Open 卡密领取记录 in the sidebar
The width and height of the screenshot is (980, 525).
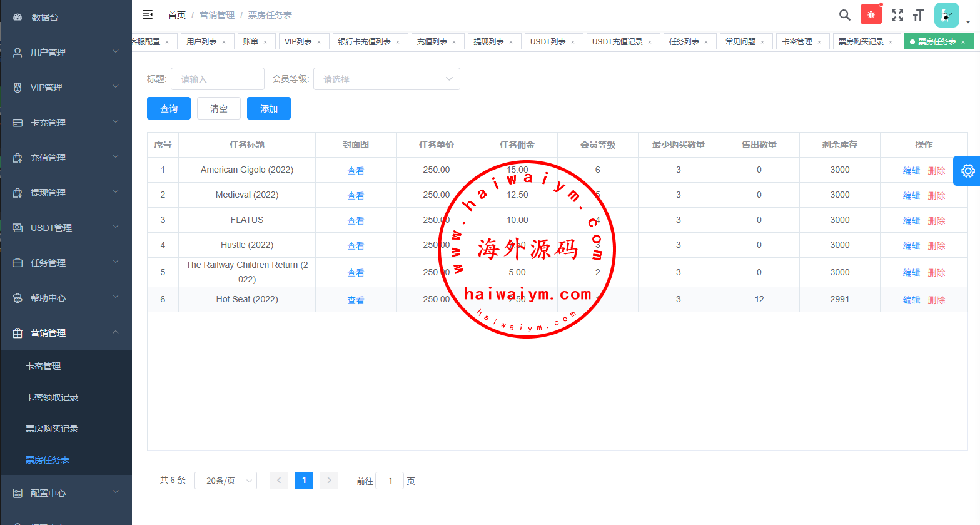52,397
